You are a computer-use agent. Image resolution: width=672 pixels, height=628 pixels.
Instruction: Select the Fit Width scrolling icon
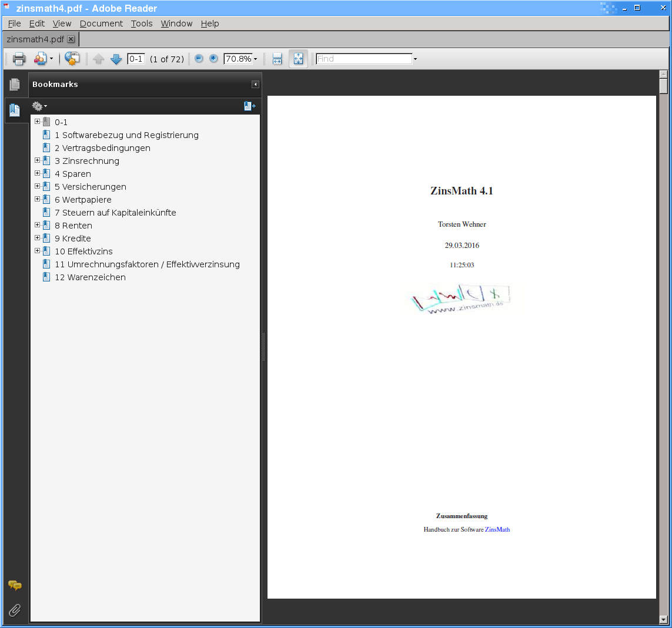click(x=277, y=59)
